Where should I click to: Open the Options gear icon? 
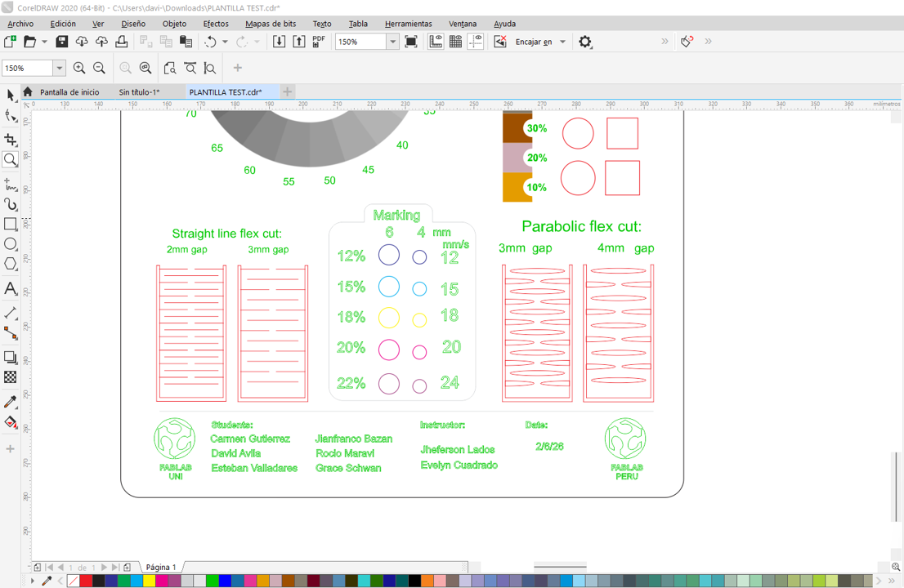point(585,42)
